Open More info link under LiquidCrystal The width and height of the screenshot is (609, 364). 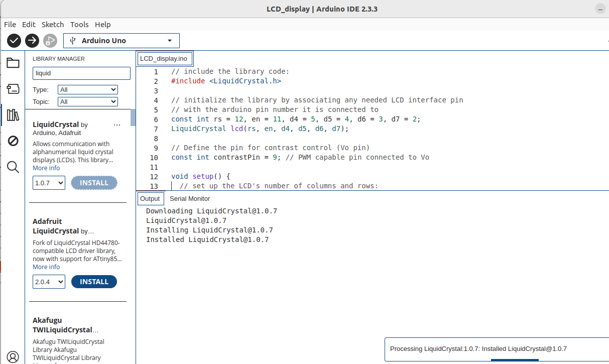(46, 168)
